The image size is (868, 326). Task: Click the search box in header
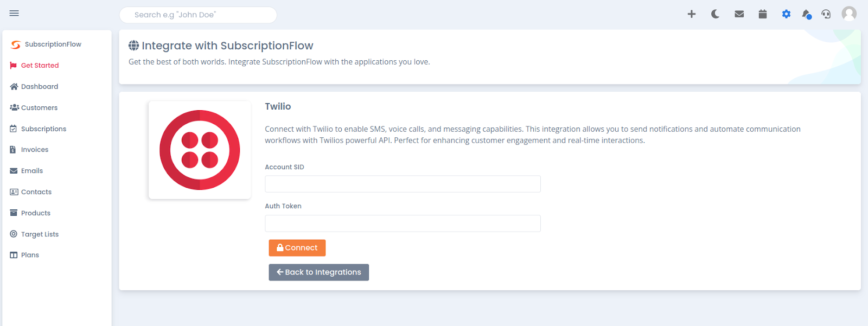(x=198, y=15)
